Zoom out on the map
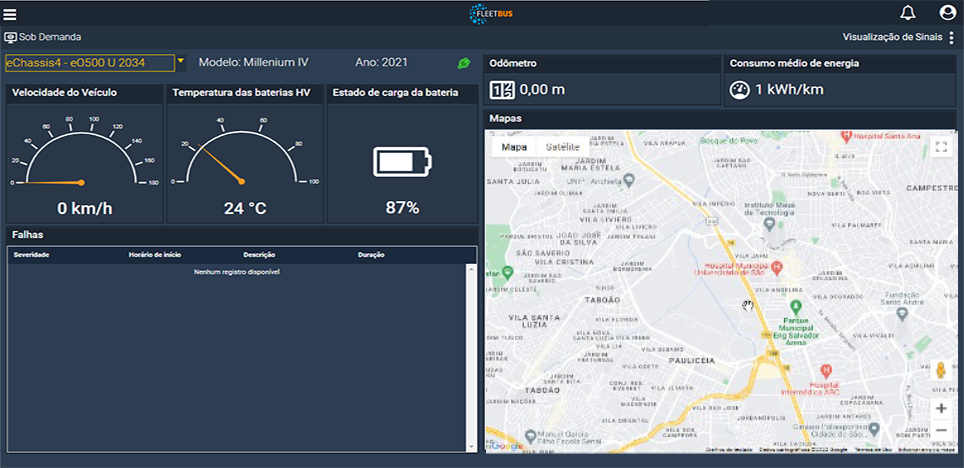 tap(940, 431)
